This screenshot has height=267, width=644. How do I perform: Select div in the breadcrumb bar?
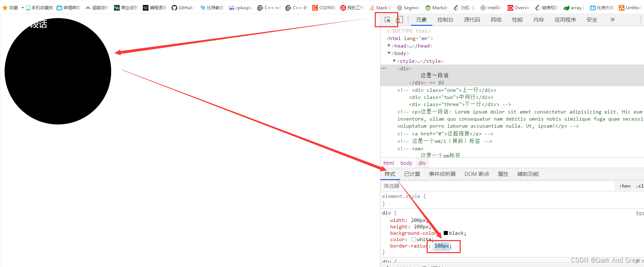pyautogui.click(x=422, y=163)
